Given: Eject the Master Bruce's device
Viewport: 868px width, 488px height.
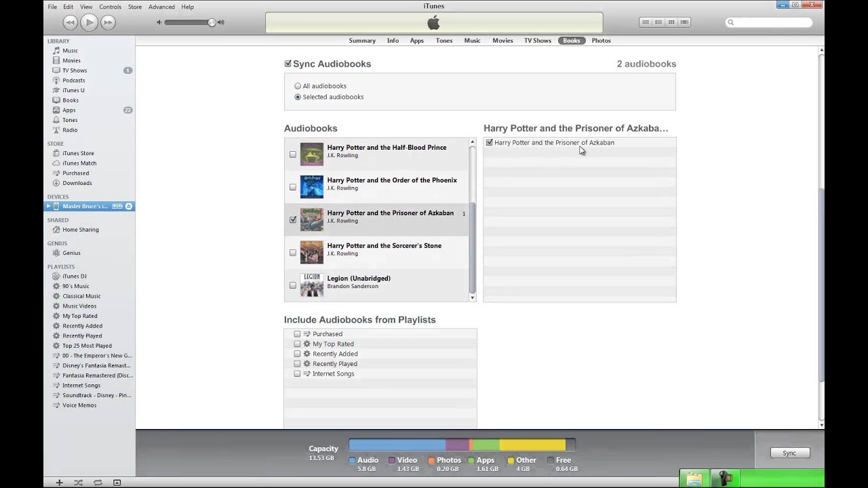Looking at the screenshot, I should [x=128, y=206].
